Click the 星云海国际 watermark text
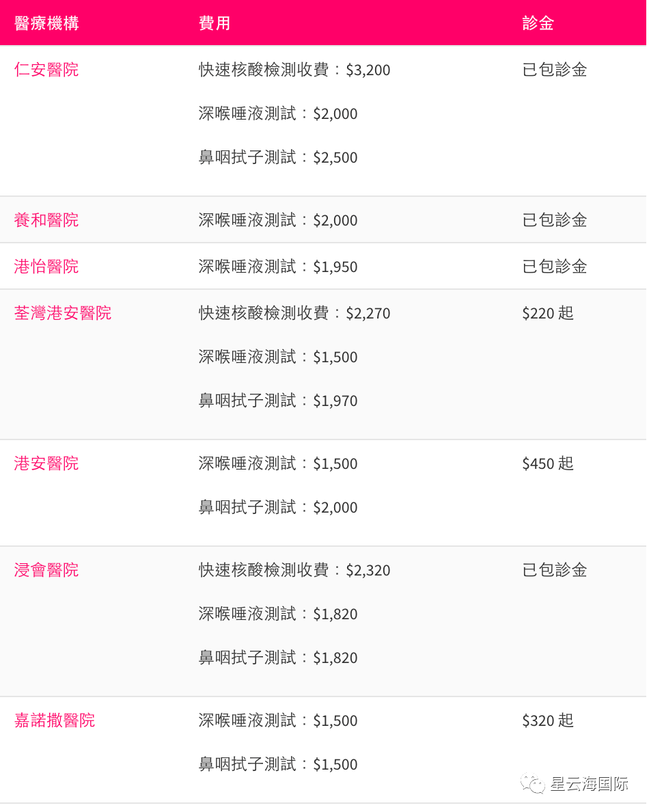Image resolution: width=649 pixels, height=812 pixels. pyautogui.click(x=589, y=783)
